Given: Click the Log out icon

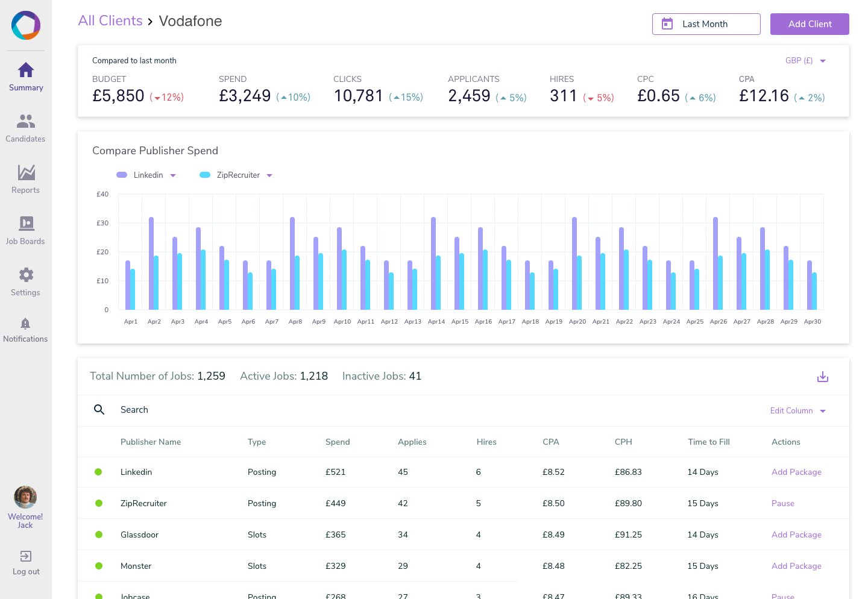Looking at the screenshot, I should click(26, 556).
